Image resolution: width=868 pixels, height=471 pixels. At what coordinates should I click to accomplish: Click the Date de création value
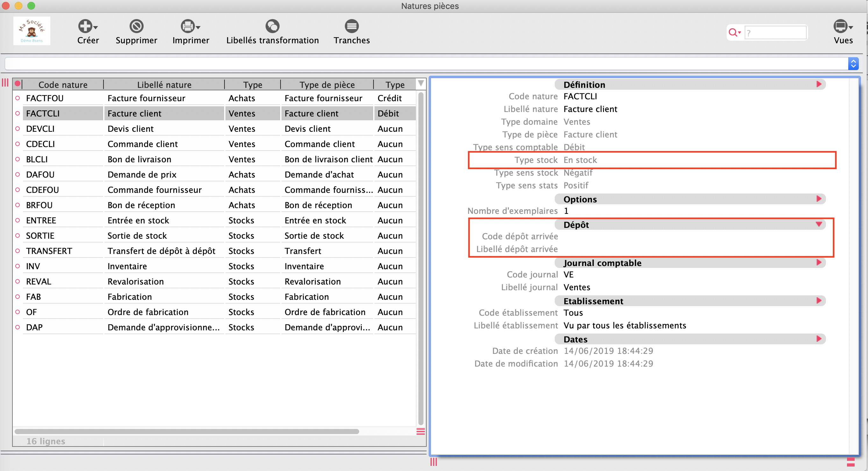coord(608,351)
